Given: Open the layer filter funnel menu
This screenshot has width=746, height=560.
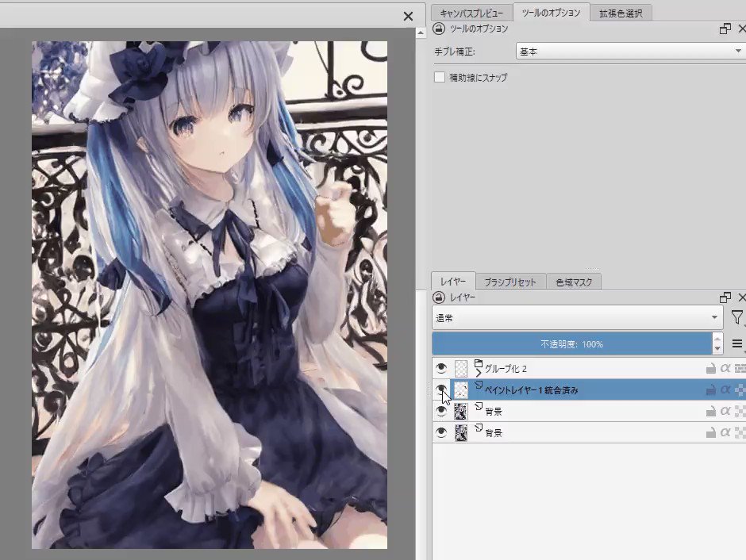Looking at the screenshot, I should pos(737,317).
